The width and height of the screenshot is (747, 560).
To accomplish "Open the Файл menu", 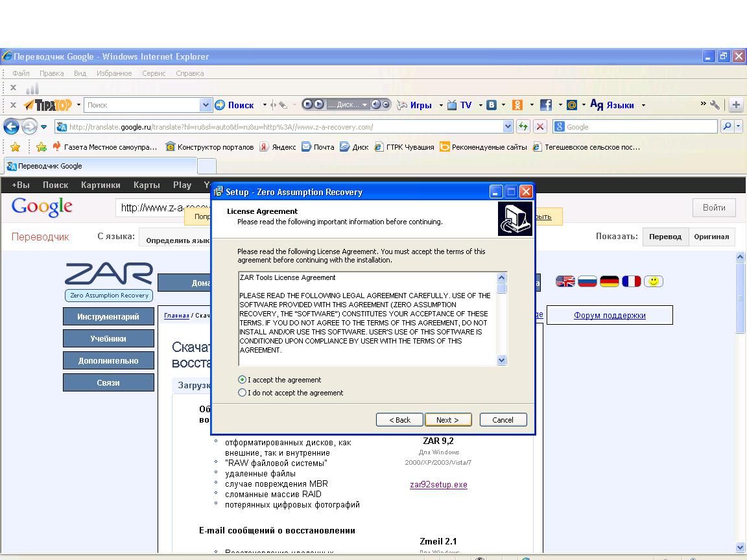I will [21, 73].
